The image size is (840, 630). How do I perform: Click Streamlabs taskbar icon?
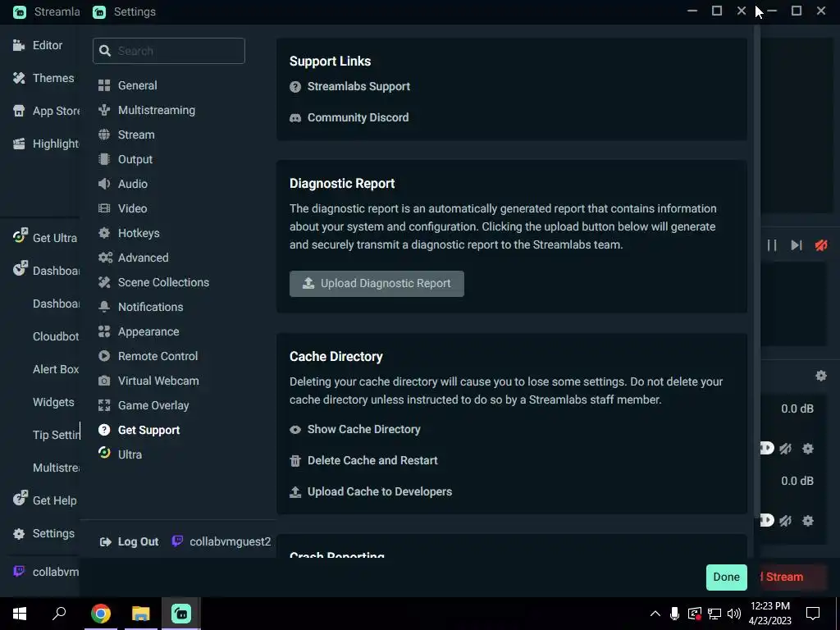pos(181,614)
